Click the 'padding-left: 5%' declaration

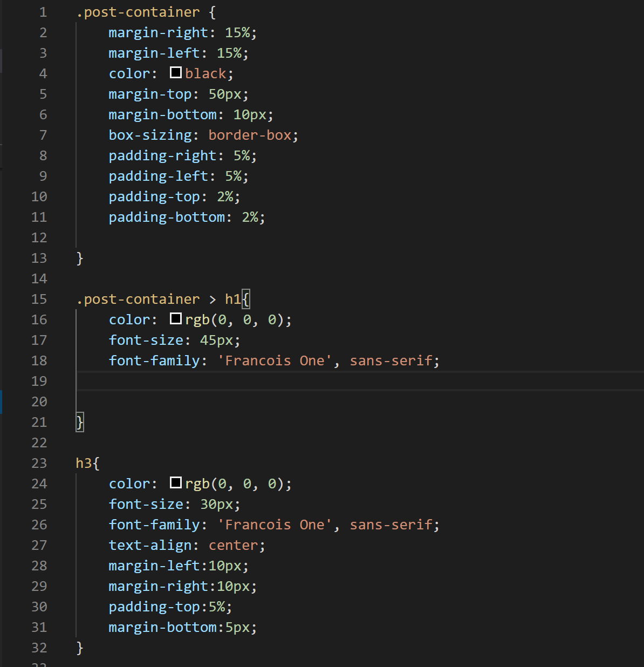(x=179, y=176)
